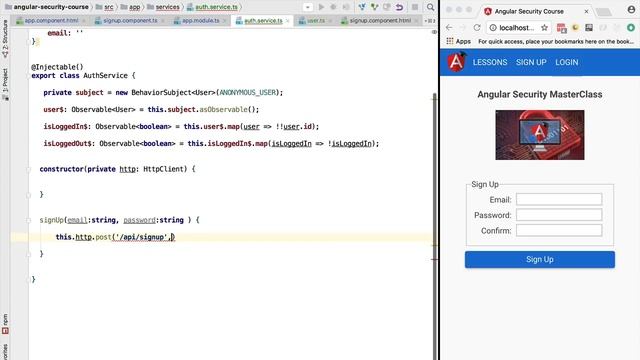Collapse fold marker at constructor closing brace
640x360 pixels.
point(29,195)
